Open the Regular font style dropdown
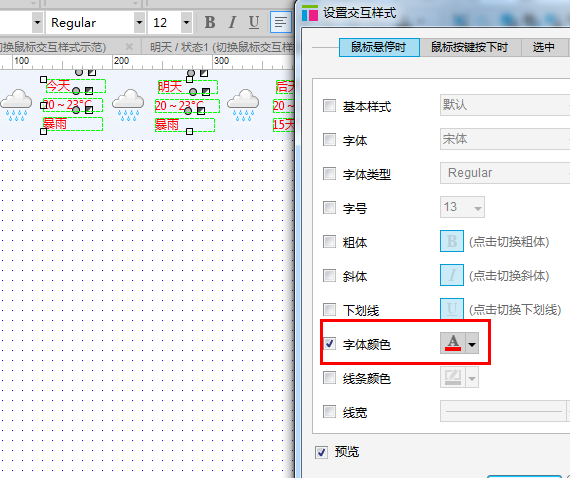This screenshot has width=570, height=478. [x=139, y=23]
